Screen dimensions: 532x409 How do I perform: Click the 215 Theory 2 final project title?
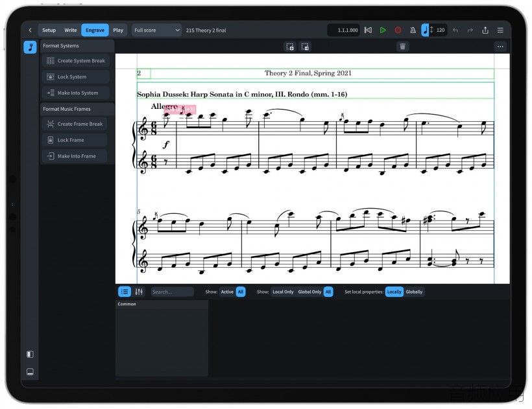coord(206,30)
